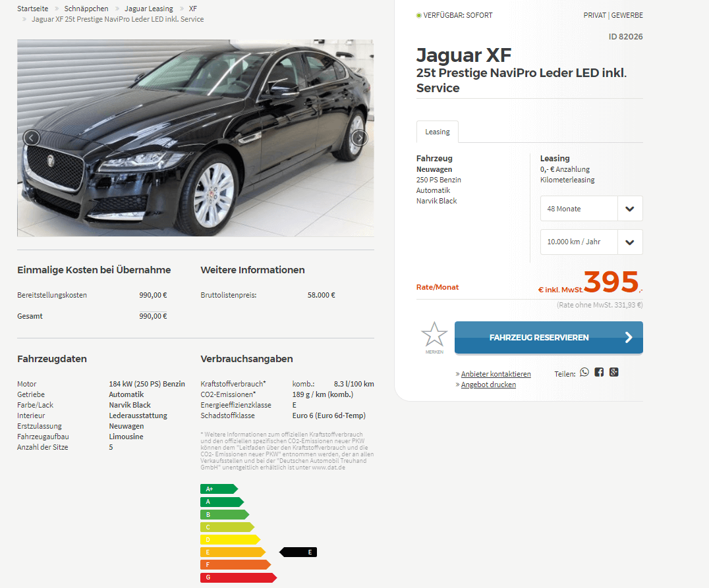Switch to GEWERBE pricing
The width and height of the screenshot is (709, 588).
coord(627,15)
